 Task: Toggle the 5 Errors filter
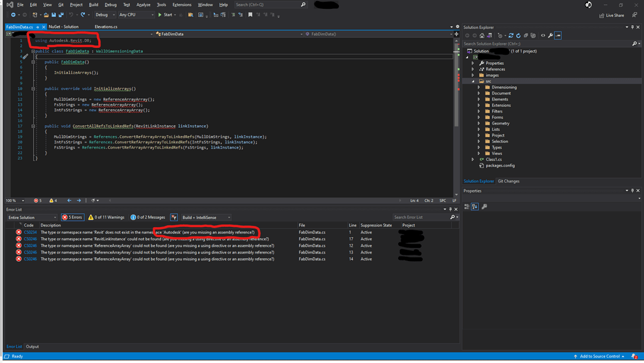coord(72,218)
